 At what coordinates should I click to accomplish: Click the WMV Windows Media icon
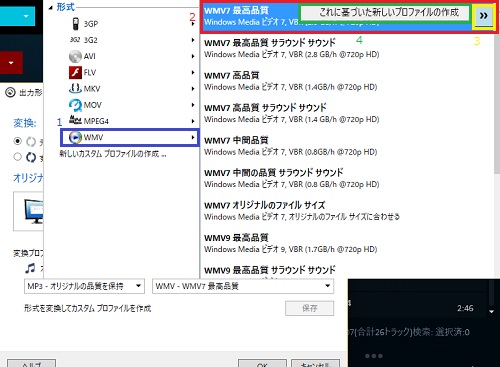click(75, 137)
